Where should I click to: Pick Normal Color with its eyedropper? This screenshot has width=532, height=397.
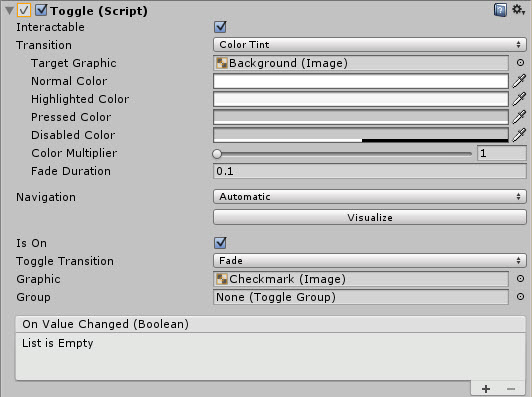(519, 81)
